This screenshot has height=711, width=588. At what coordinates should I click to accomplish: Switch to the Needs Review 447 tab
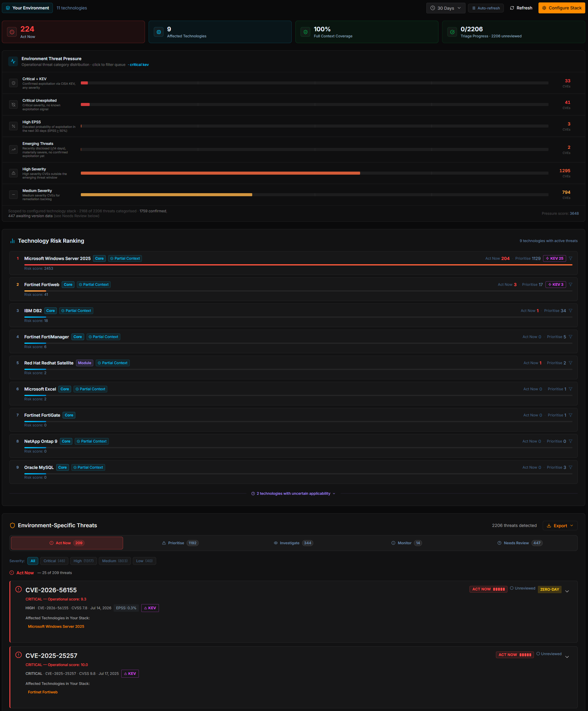click(x=520, y=543)
